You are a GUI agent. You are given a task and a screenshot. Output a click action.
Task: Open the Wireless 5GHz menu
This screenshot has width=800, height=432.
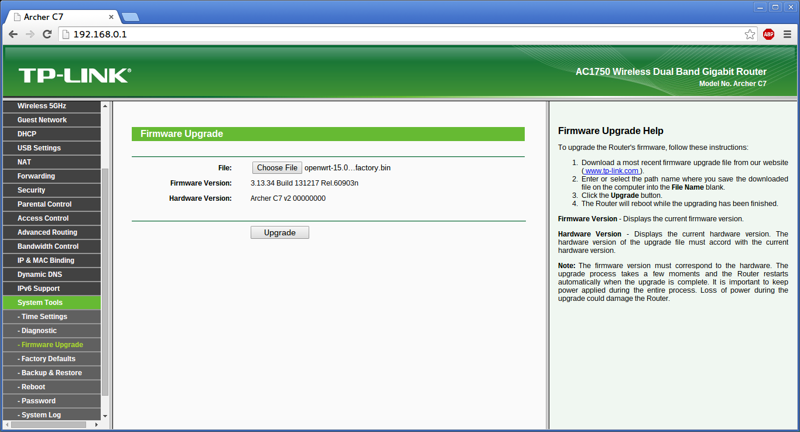(x=52, y=106)
